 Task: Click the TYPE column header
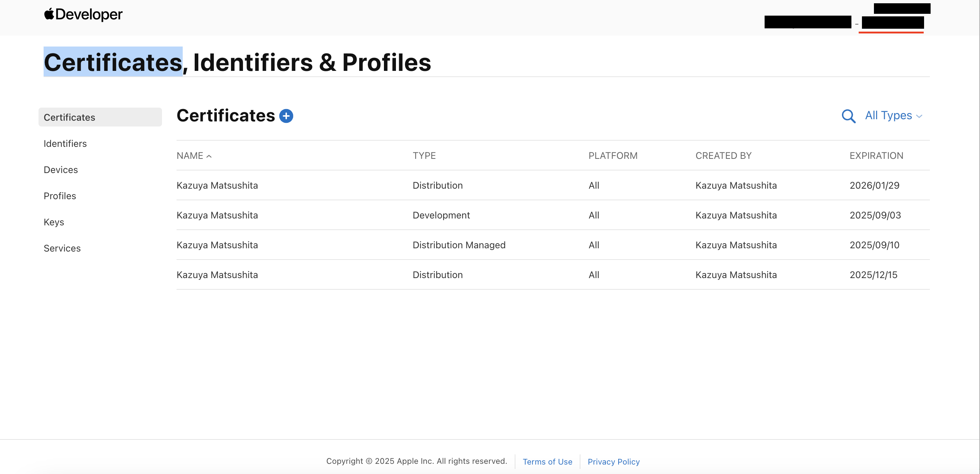click(x=424, y=156)
